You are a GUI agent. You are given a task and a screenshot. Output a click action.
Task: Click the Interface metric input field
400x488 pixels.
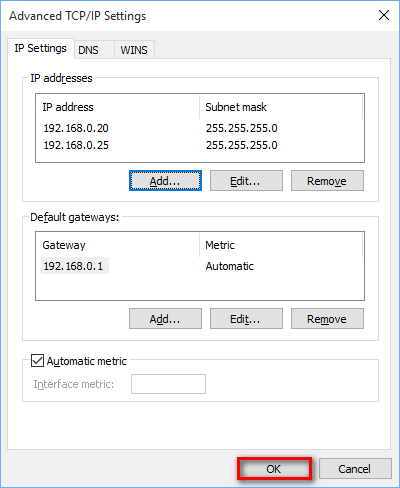168,384
